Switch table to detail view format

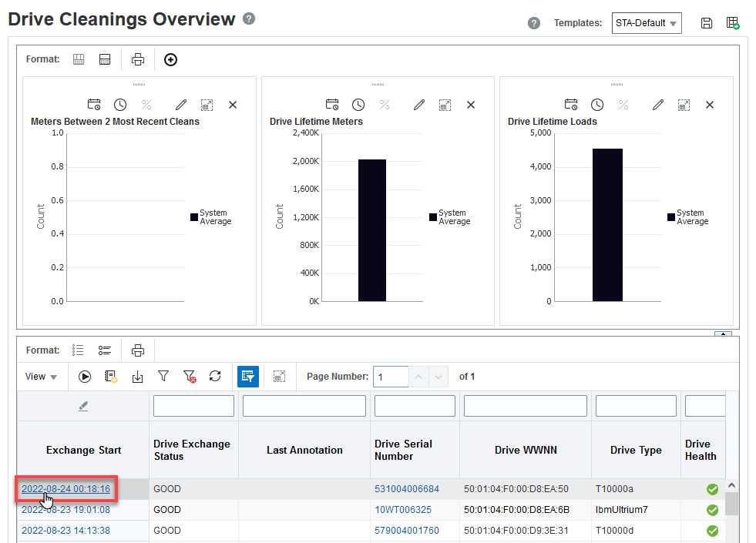click(x=105, y=350)
